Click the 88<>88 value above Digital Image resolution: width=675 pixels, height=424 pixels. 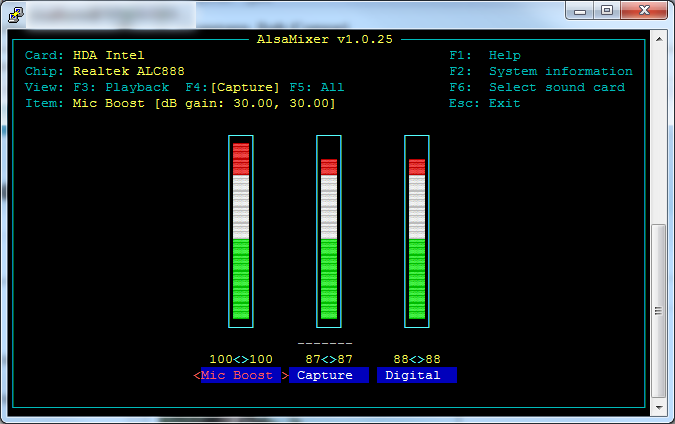coord(417,359)
